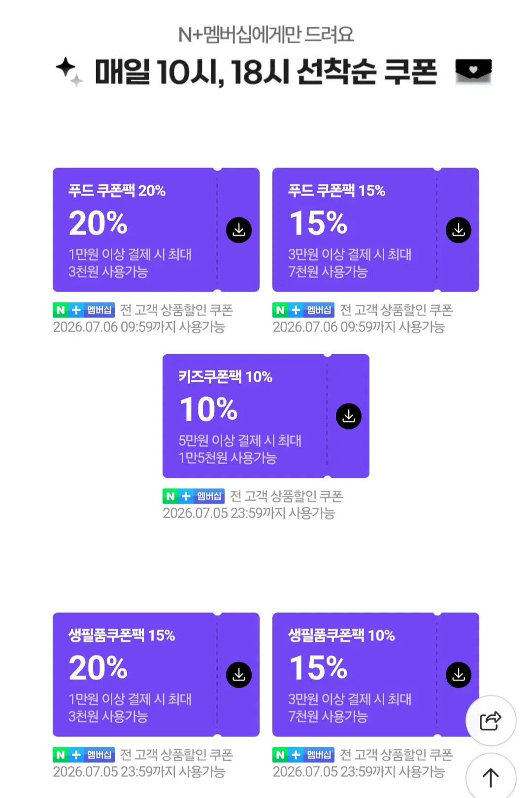Open the 생필품쿠폰팩 10% coupon card
Screen dimensions: 532x798
376,675
